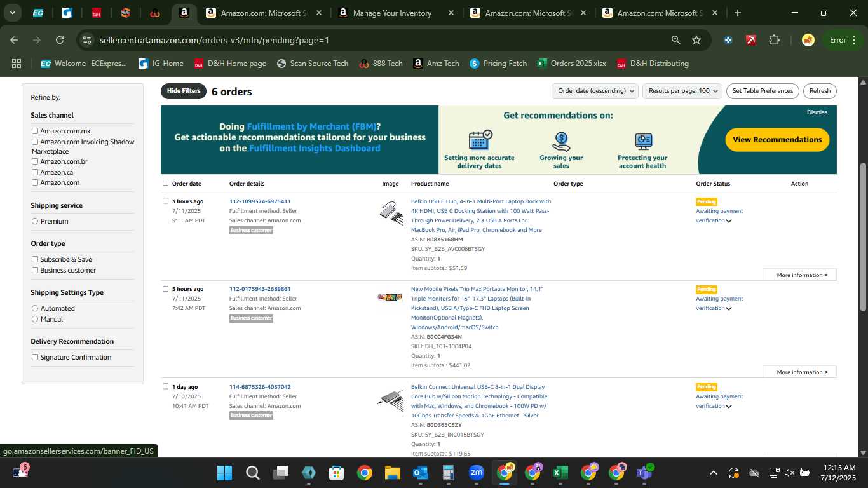The height and width of the screenshot is (488, 868).
Task: Check the Amazon.ca sales channel
Action: (35, 172)
